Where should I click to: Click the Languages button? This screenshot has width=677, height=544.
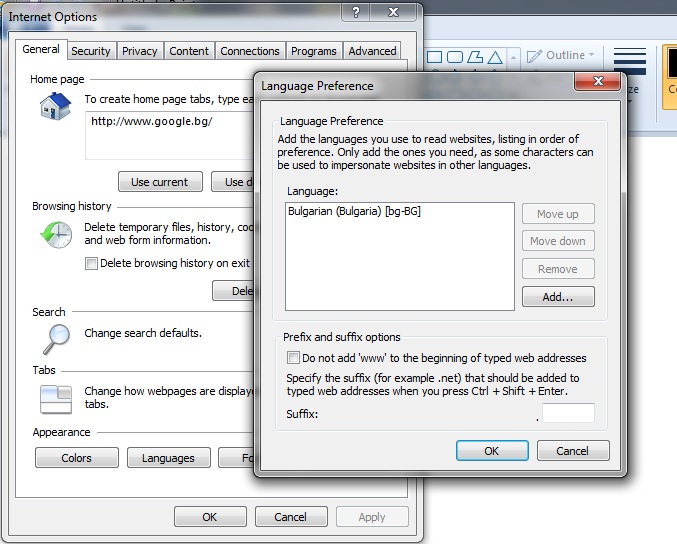[x=168, y=458]
